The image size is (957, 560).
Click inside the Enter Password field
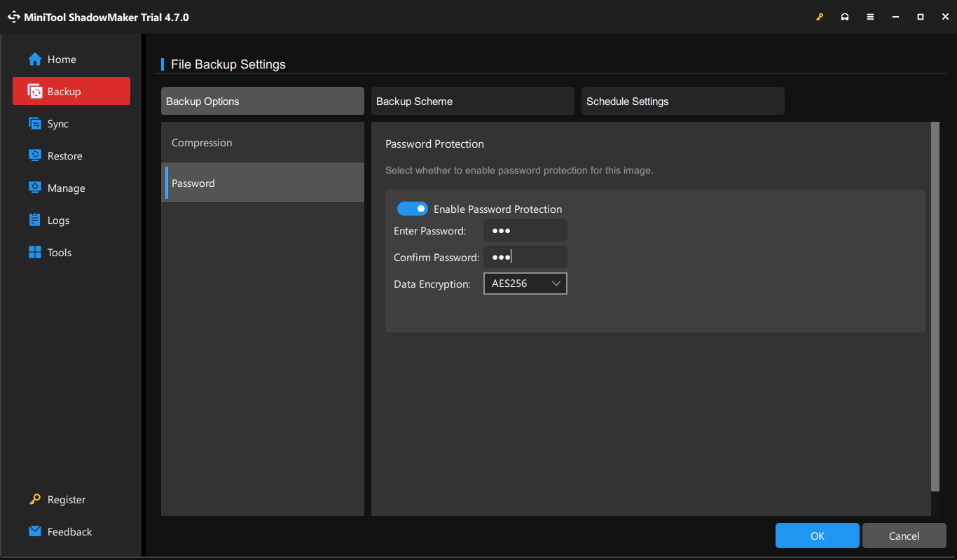click(525, 230)
